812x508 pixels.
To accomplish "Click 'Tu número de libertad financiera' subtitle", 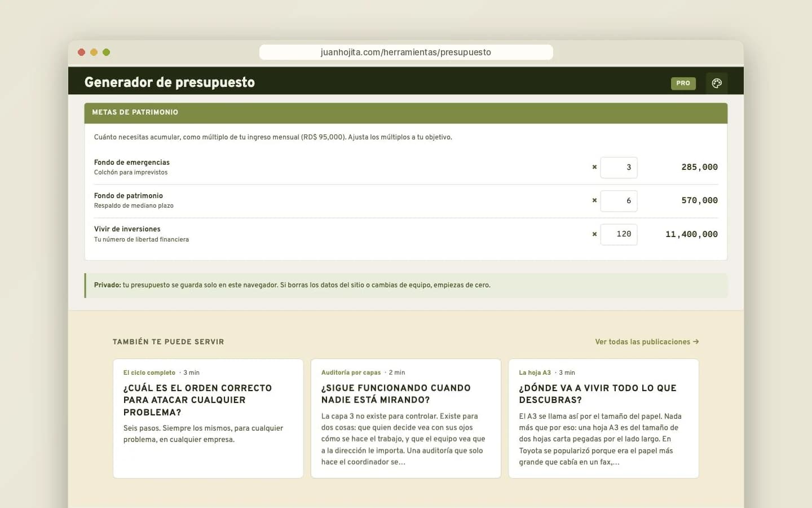I will (x=142, y=240).
